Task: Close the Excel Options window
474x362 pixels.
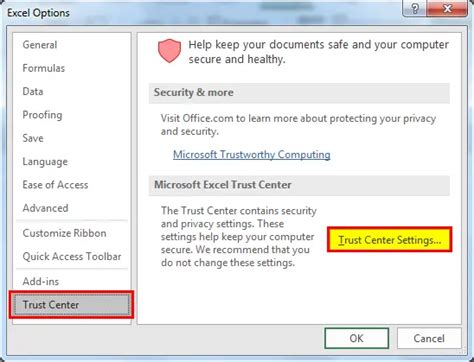Action: pyautogui.click(x=447, y=9)
